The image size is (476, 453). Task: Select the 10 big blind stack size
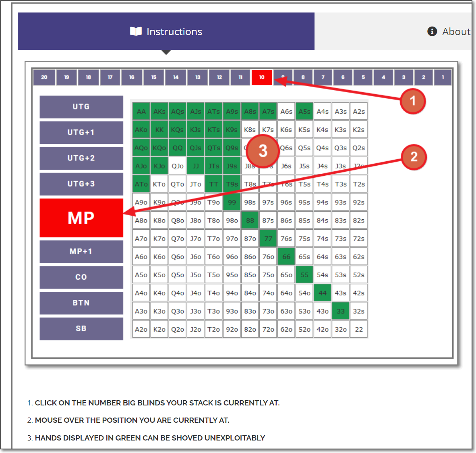point(261,77)
